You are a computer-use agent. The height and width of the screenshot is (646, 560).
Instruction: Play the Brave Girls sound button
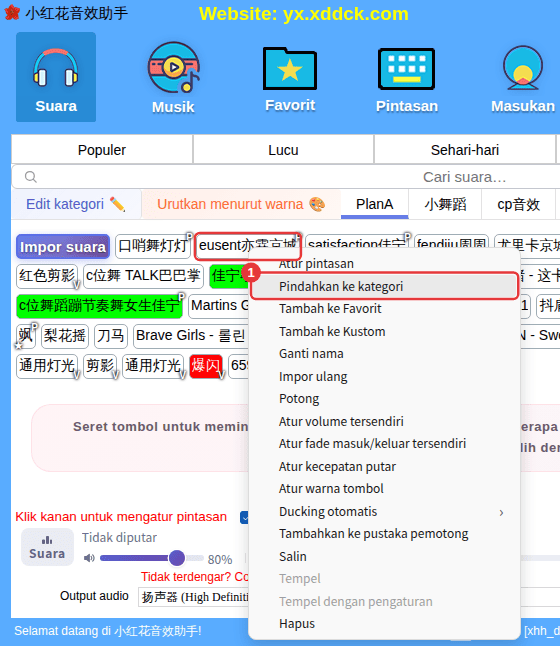[190, 336]
